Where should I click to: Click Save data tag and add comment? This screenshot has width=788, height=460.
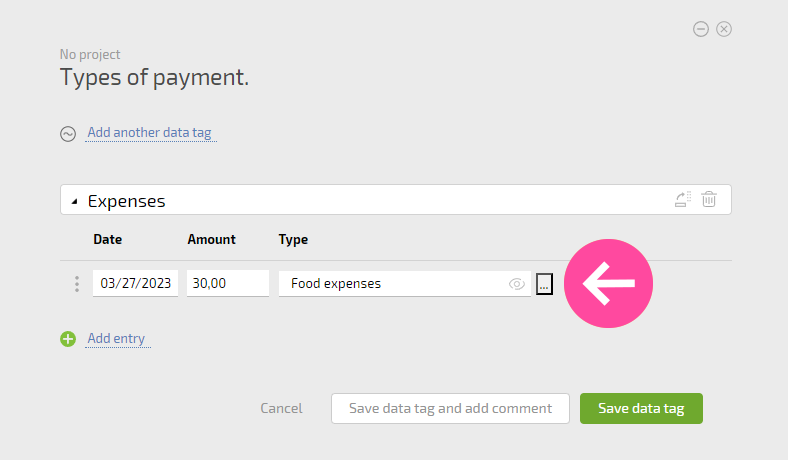tap(450, 408)
